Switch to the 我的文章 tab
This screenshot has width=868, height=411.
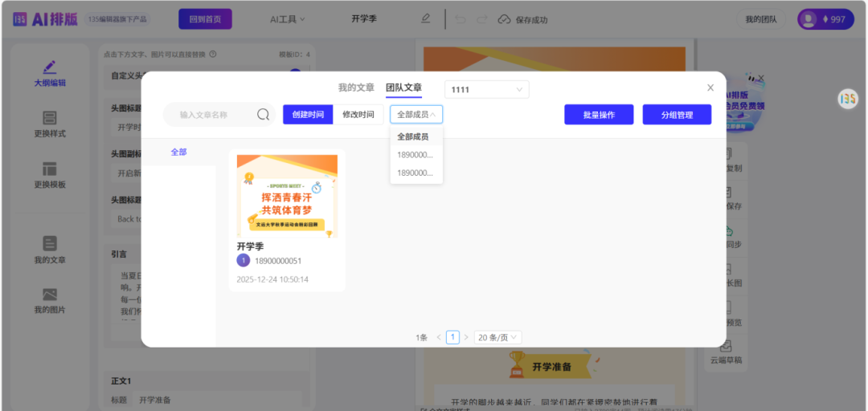(356, 87)
